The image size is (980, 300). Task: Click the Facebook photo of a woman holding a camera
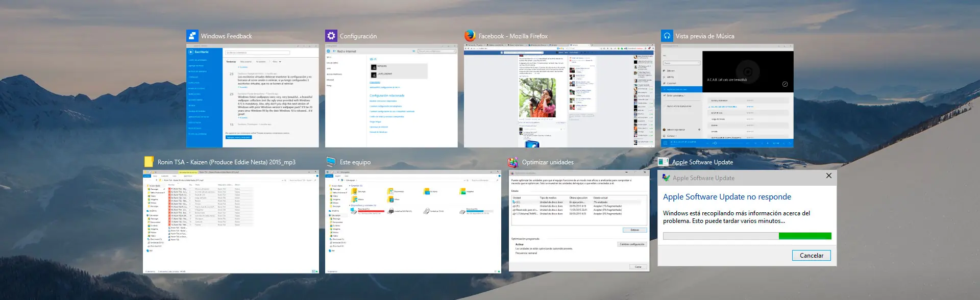[x=537, y=97]
